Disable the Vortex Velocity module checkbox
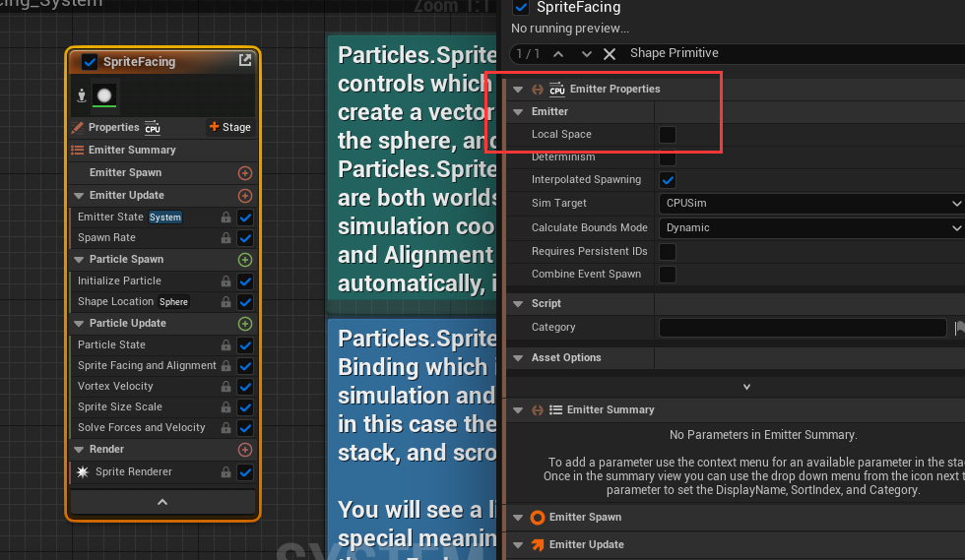Screen dimensions: 965x560 click(245, 387)
